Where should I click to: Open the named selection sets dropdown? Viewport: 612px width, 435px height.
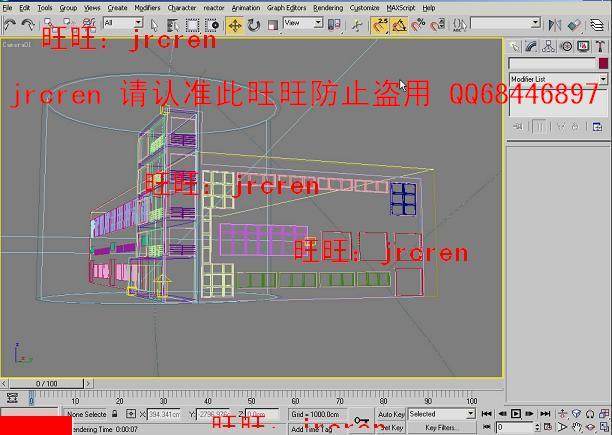(x=505, y=23)
